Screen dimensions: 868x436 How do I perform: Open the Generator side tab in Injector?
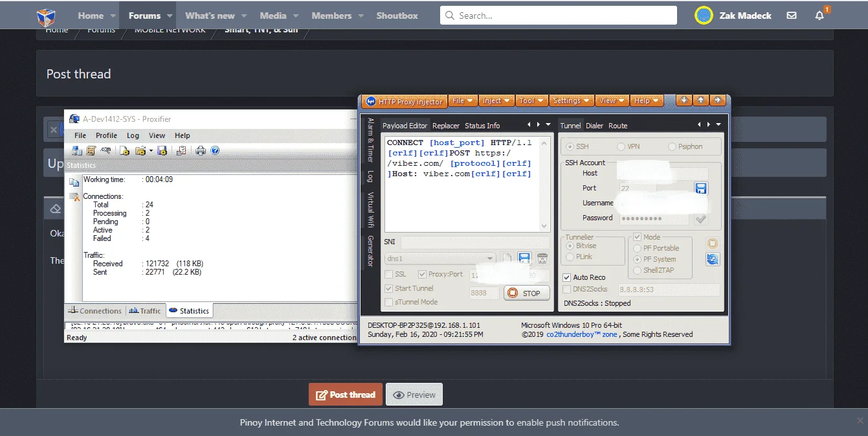click(371, 251)
